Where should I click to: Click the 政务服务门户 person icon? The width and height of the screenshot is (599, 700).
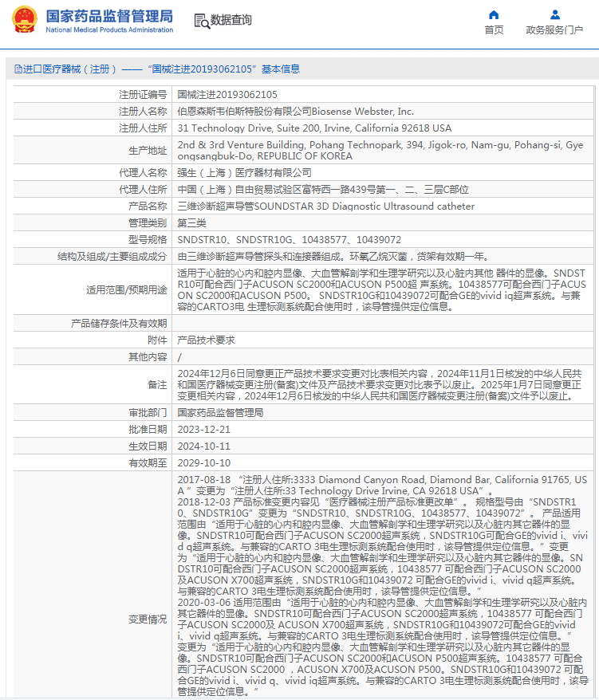[x=555, y=14]
